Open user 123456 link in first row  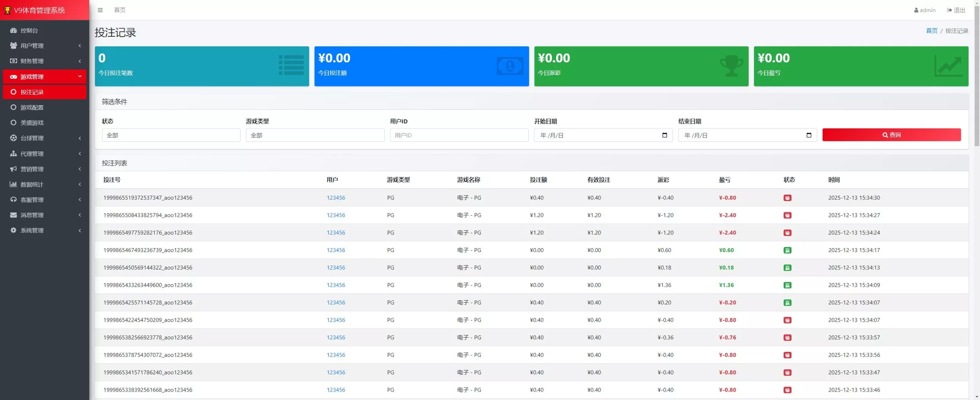point(336,198)
